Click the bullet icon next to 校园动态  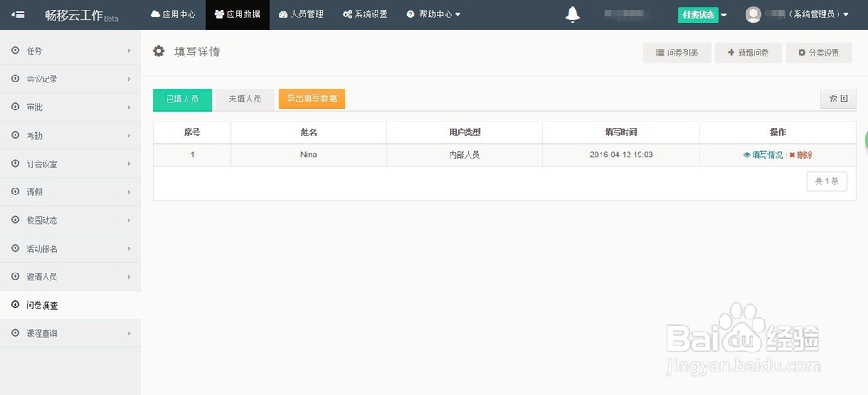(16, 220)
